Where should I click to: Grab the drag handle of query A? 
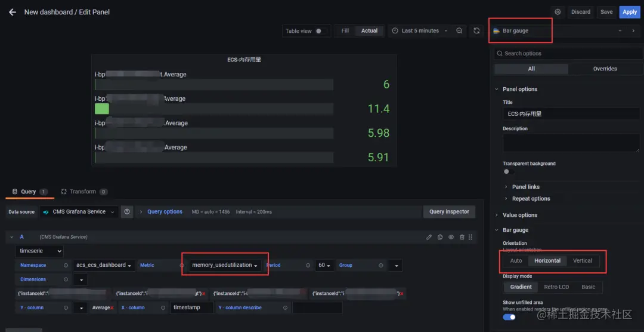click(x=470, y=237)
